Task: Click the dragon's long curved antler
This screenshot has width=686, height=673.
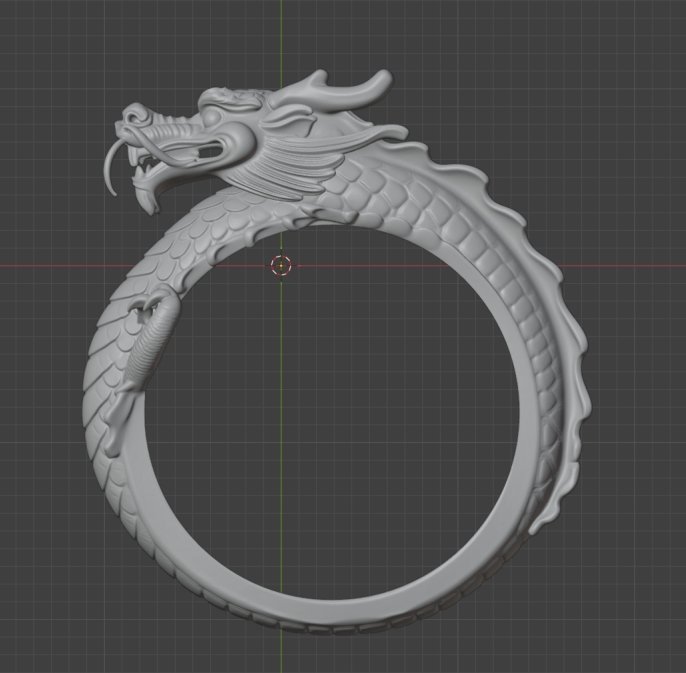Action: coord(340,90)
